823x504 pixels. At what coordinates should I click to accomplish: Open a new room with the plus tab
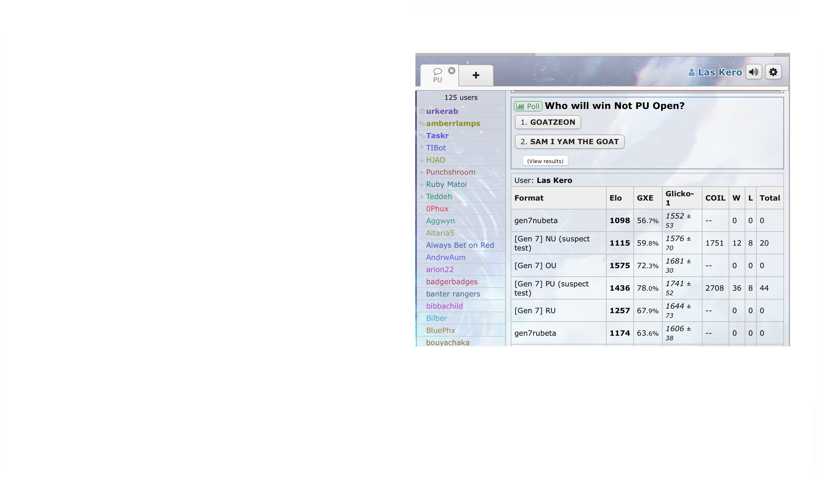[x=476, y=75]
